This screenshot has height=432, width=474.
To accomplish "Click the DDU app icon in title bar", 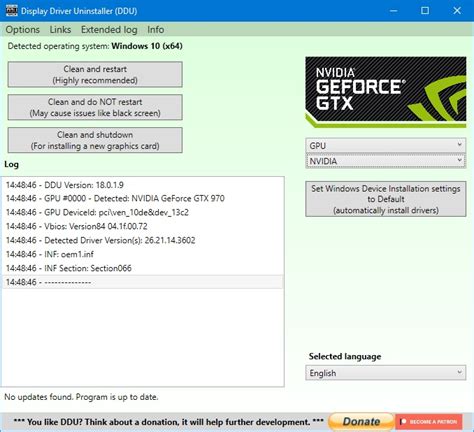I will click(12, 11).
